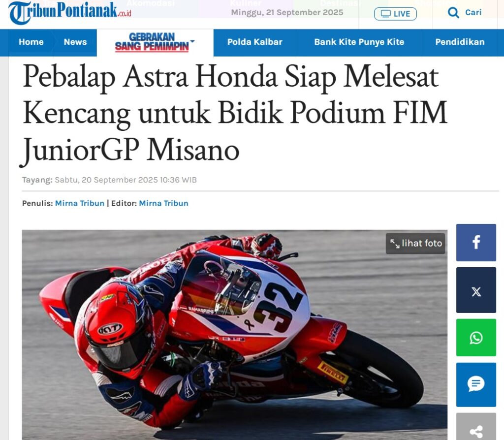
Task: Click the gray share icon
Action: click(476, 428)
